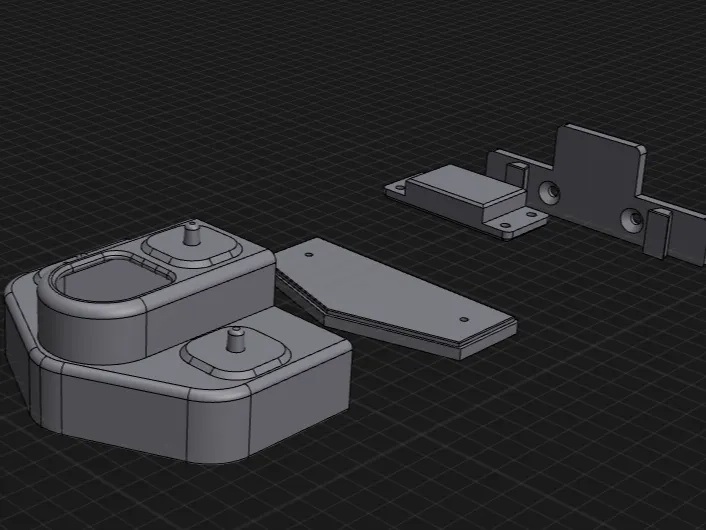706x530 pixels.
Task: Pick the peg on the enclosure's upper tier
Action: point(192,233)
